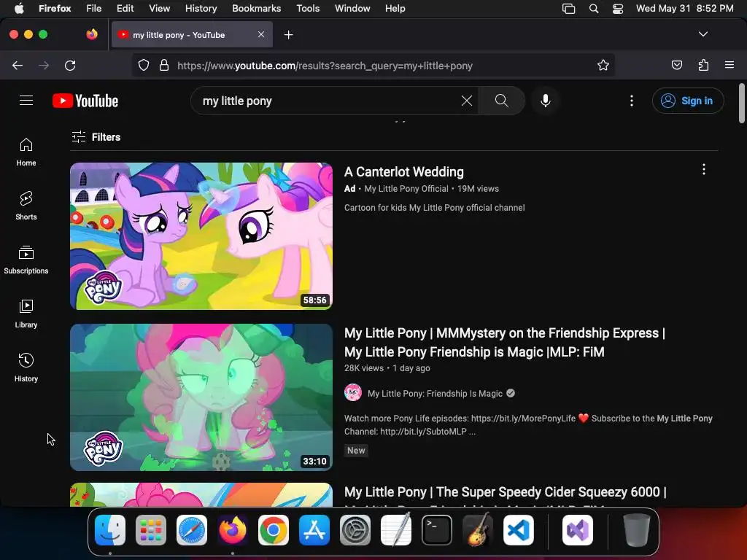
Task: Open Safari from the Dock
Action: click(x=192, y=530)
